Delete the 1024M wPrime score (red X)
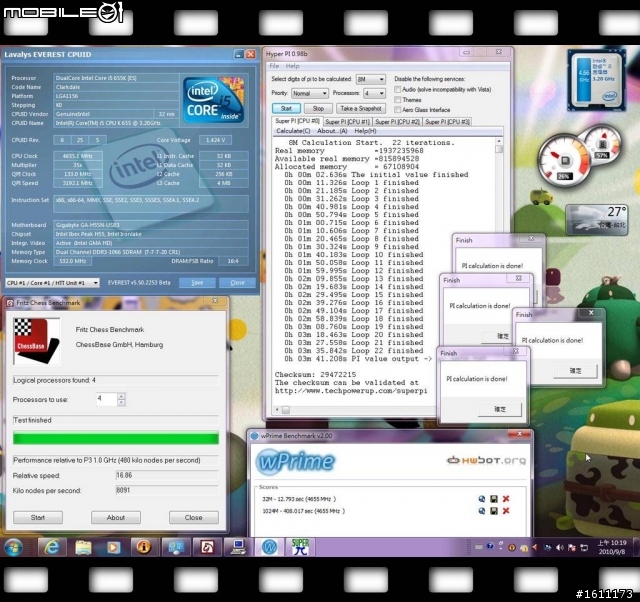Image resolution: width=640 pixels, height=602 pixels. pyautogui.click(x=506, y=511)
